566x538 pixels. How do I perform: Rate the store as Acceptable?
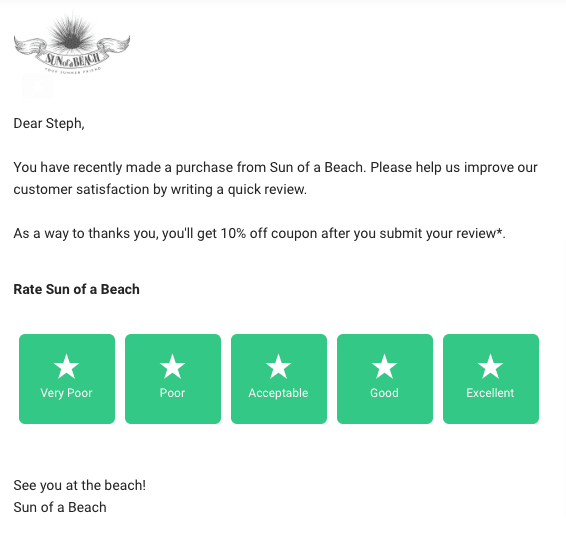click(x=279, y=379)
